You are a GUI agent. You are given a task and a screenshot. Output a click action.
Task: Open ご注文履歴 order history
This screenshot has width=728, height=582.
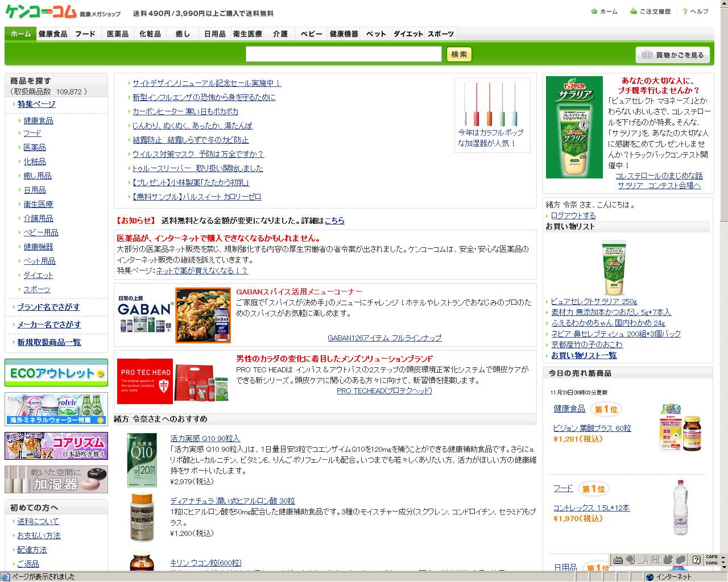coord(651,11)
